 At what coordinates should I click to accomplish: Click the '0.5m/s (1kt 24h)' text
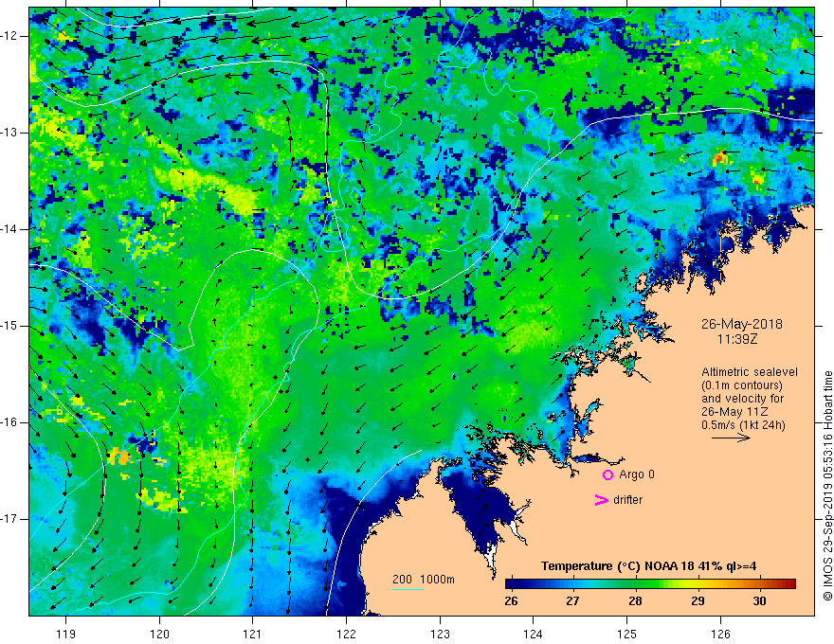coord(743,425)
